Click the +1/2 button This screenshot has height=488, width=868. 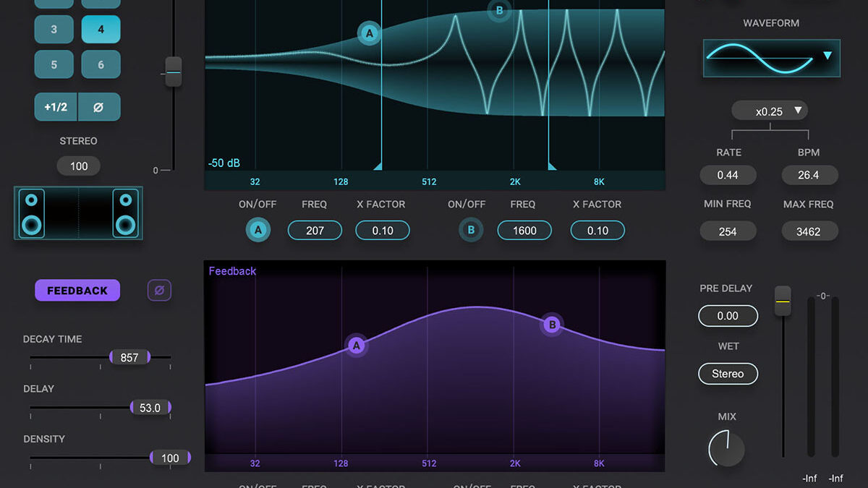[56, 107]
